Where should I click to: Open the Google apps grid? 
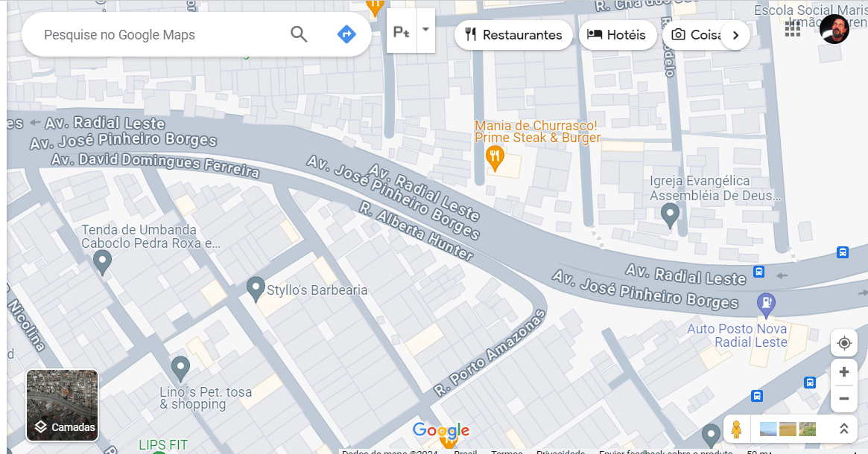pyautogui.click(x=793, y=29)
